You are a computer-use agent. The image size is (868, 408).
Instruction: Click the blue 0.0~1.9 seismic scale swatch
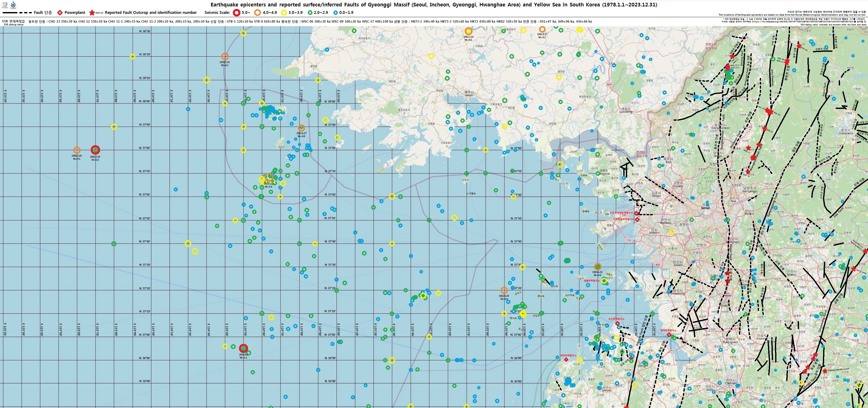335,13
